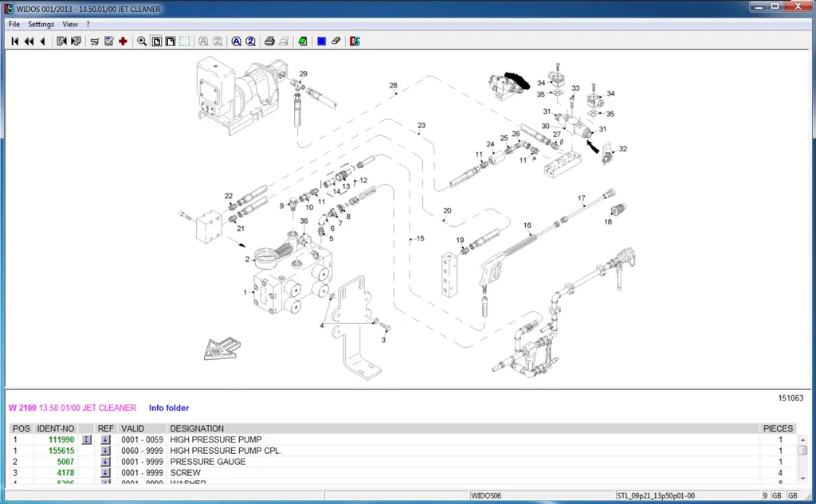Click callout number 17 on the diagram
Image resolution: width=816 pixels, height=504 pixels.
pyautogui.click(x=581, y=198)
